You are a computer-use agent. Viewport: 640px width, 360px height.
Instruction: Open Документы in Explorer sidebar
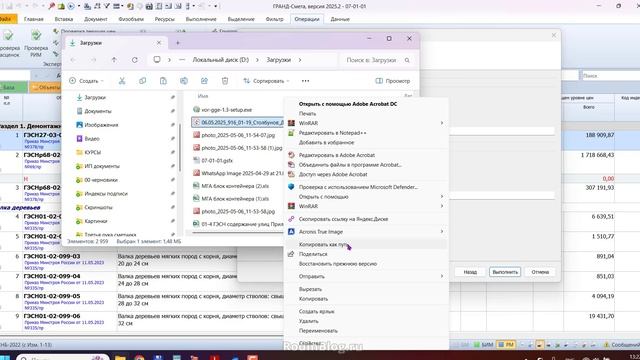tap(93, 111)
